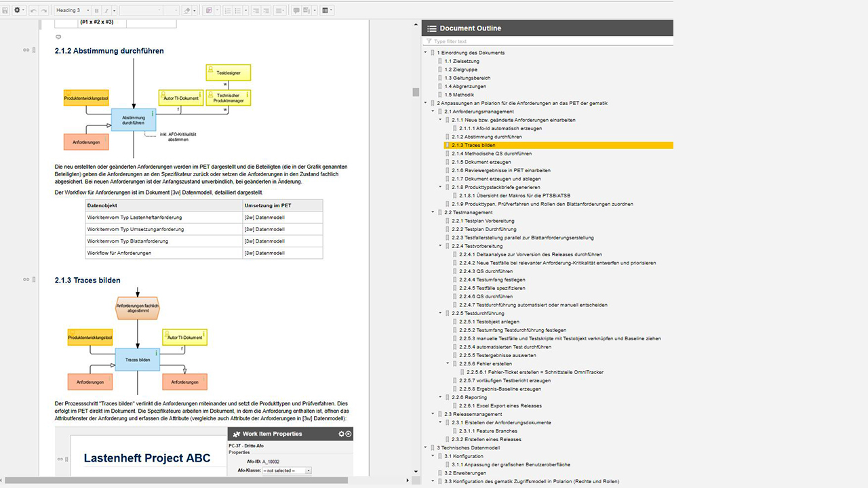Click the eraser clear formatting icon
The height and width of the screenshot is (488, 868).
[188, 10]
